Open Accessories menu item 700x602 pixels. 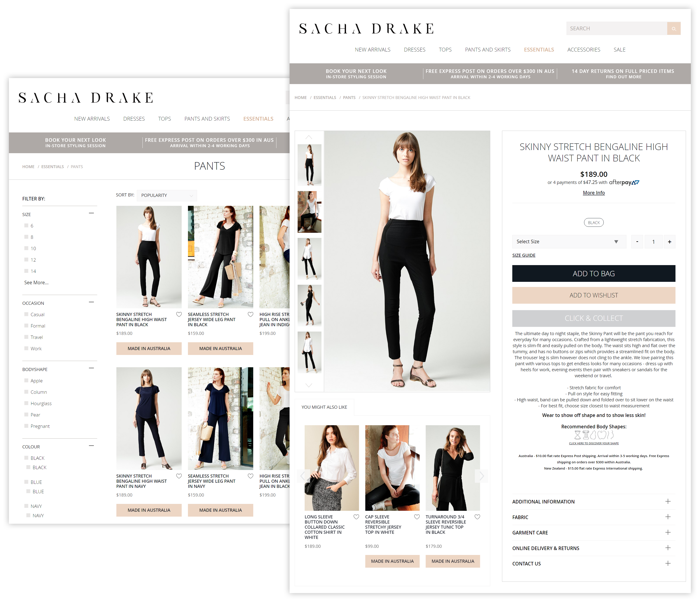584,50
